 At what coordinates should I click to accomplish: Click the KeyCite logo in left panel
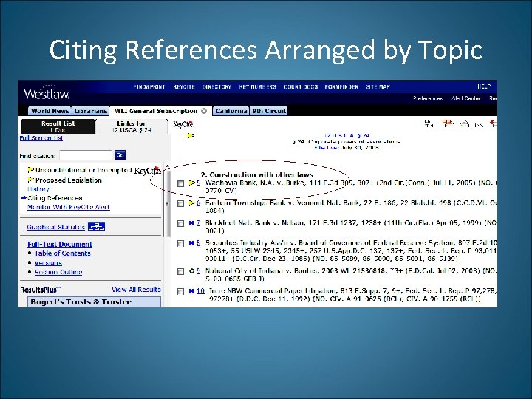(x=147, y=170)
